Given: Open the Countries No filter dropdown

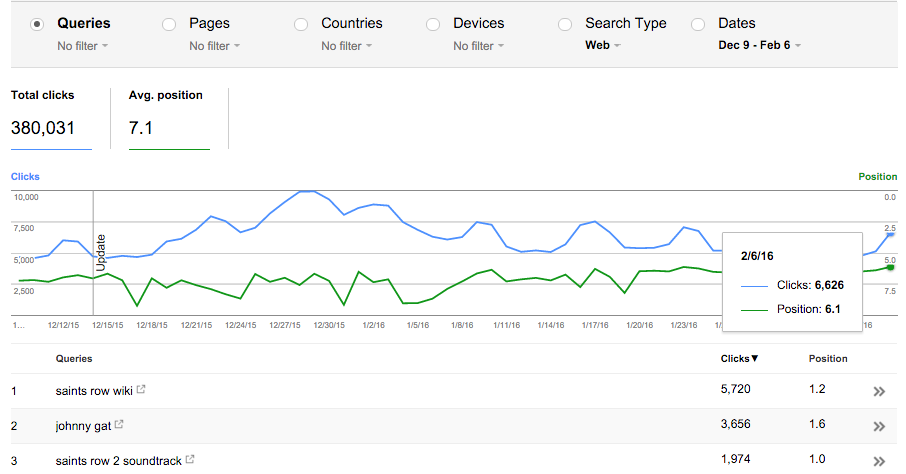Looking at the screenshot, I should [347, 46].
